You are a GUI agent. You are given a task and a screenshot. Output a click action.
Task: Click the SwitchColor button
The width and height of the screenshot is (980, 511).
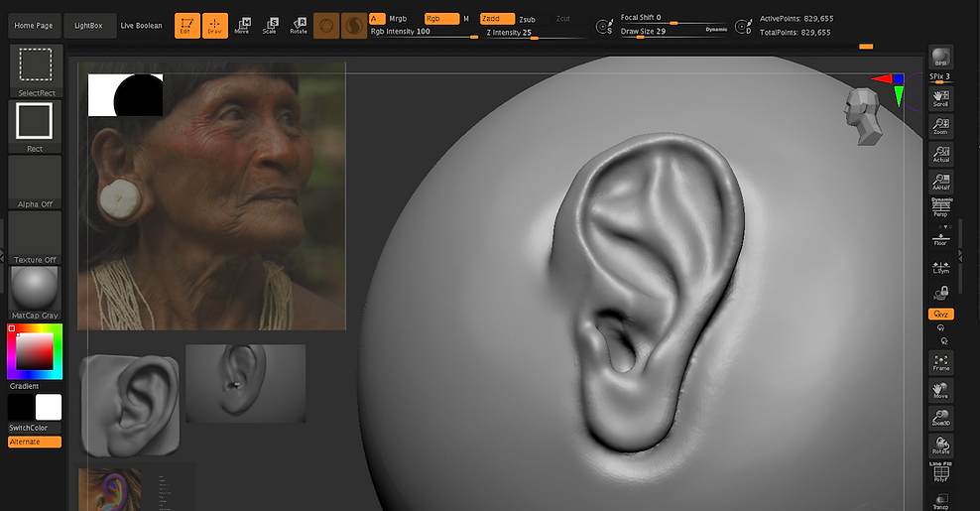(28, 428)
